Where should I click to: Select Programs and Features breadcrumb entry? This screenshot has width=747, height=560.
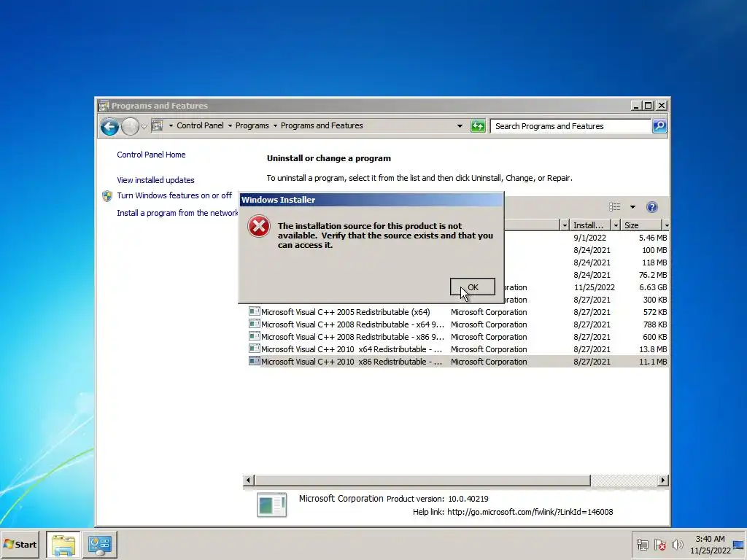tap(322, 125)
